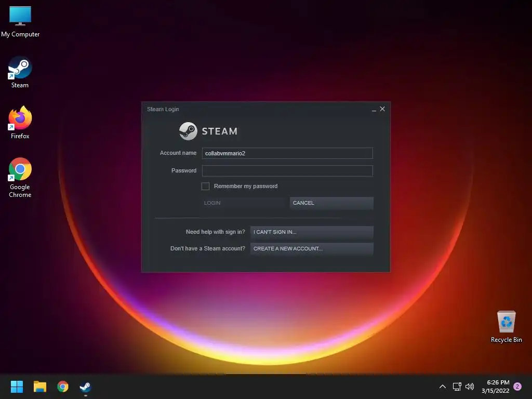
Task: Select the Steam desktop shortcut
Action: [x=20, y=72]
